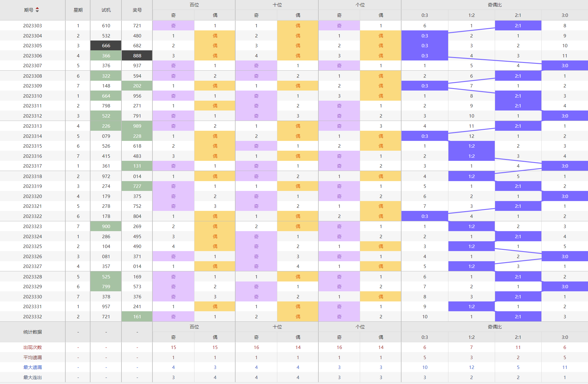The height and width of the screenshot is (384, 588).
Task: Click the 3:0 cell in row 2023326
Action: pos(565,256)
